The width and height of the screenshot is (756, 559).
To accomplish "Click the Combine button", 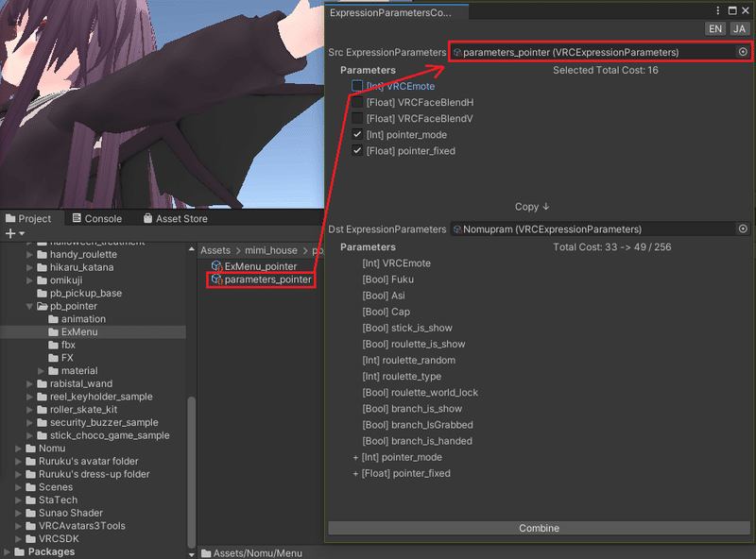I will 539,528.
